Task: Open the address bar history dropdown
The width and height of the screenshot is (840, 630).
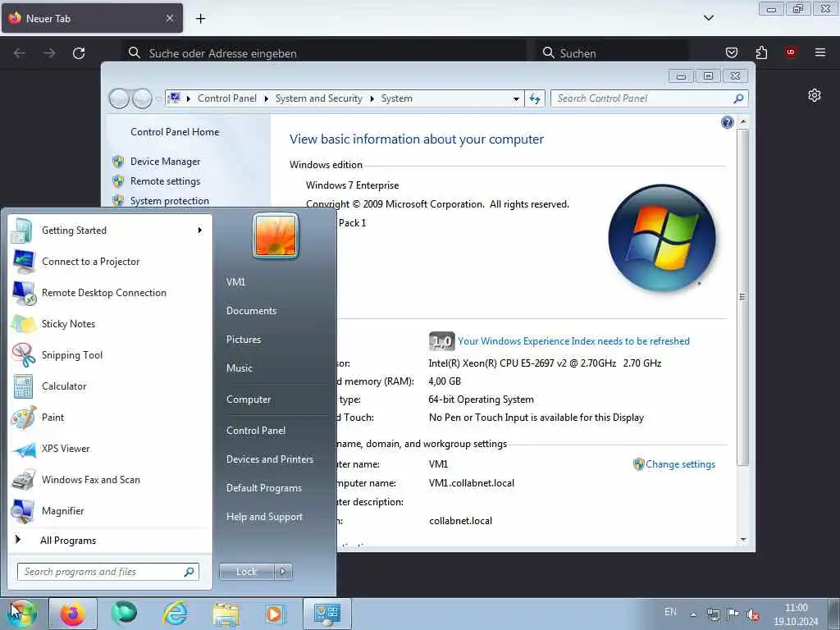Action: click(x=516, y=98)
